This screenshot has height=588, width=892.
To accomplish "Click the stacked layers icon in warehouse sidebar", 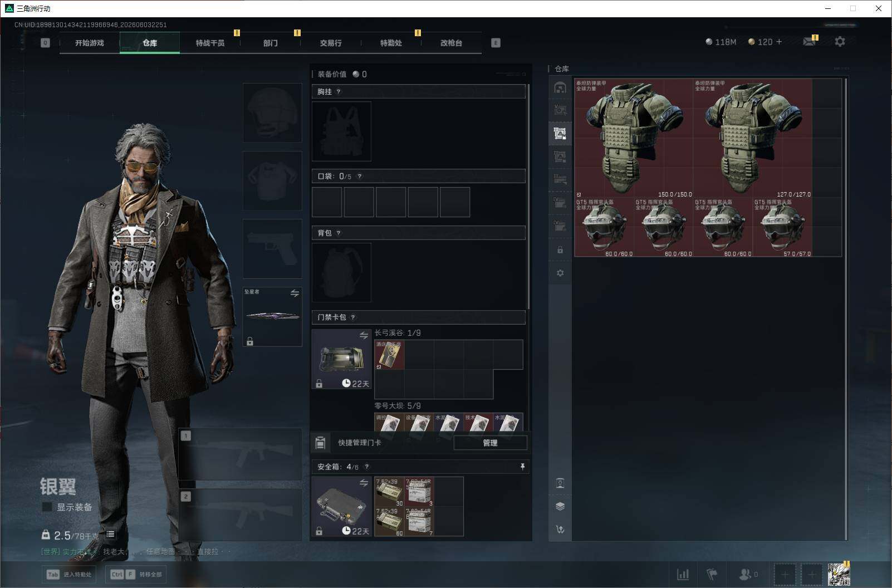I will pyautogui.click(x=560, y=506).
